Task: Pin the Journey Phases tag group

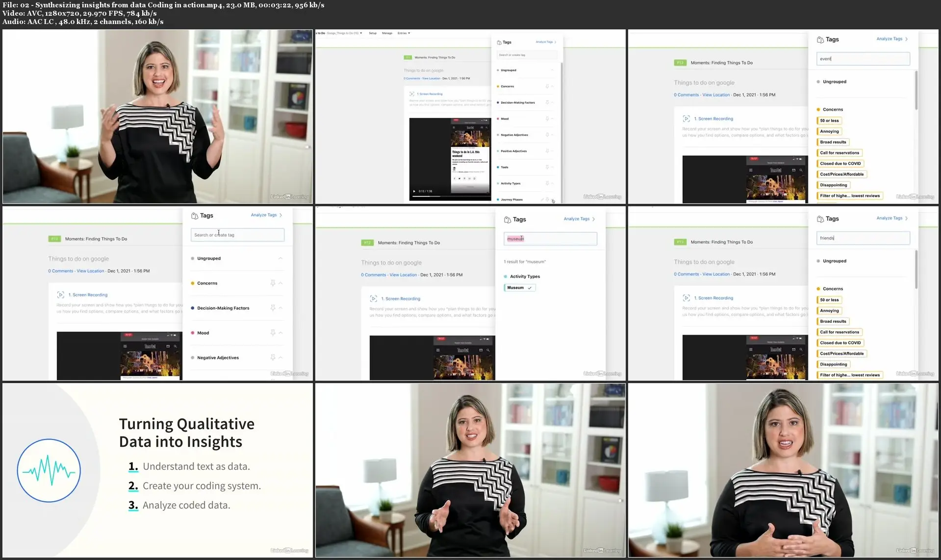Action: coord(547,199)
